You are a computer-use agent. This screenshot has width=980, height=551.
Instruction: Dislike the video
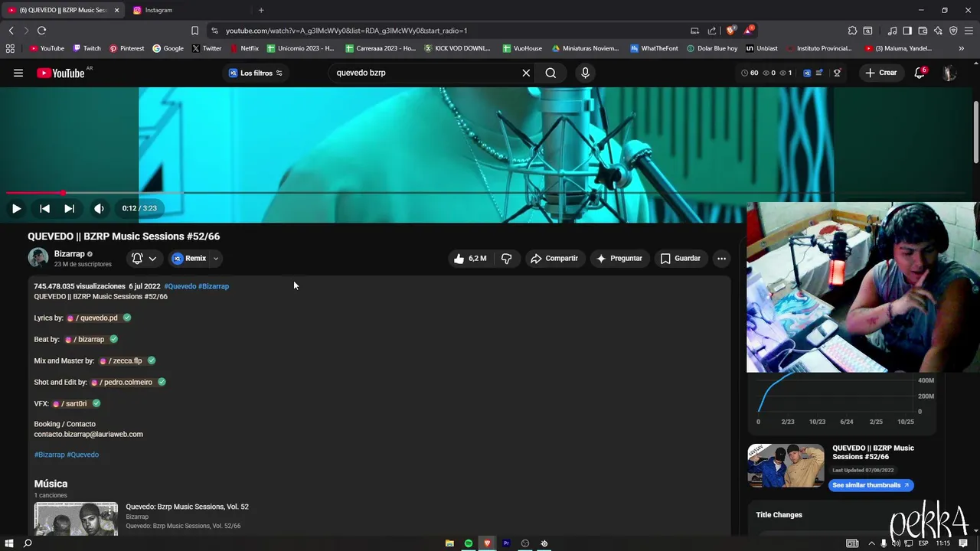pos(506,259)
